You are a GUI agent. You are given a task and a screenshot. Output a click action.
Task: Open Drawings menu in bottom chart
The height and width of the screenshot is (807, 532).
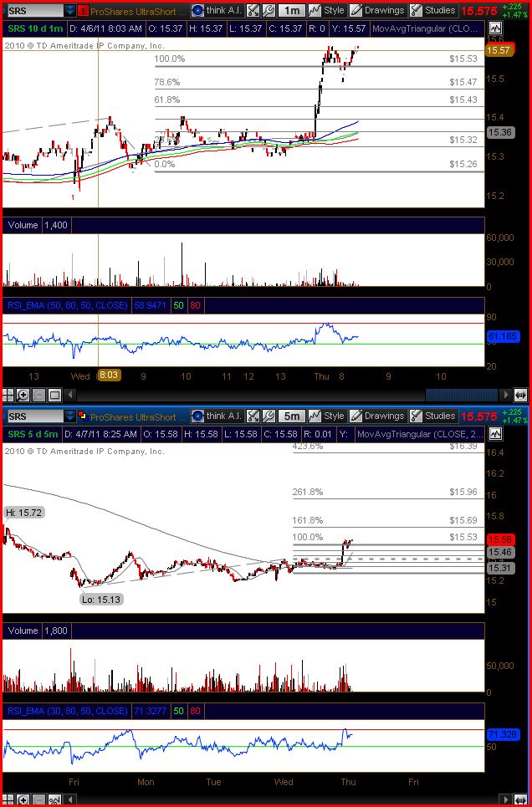pyautogui.click(x=377, y=416)
